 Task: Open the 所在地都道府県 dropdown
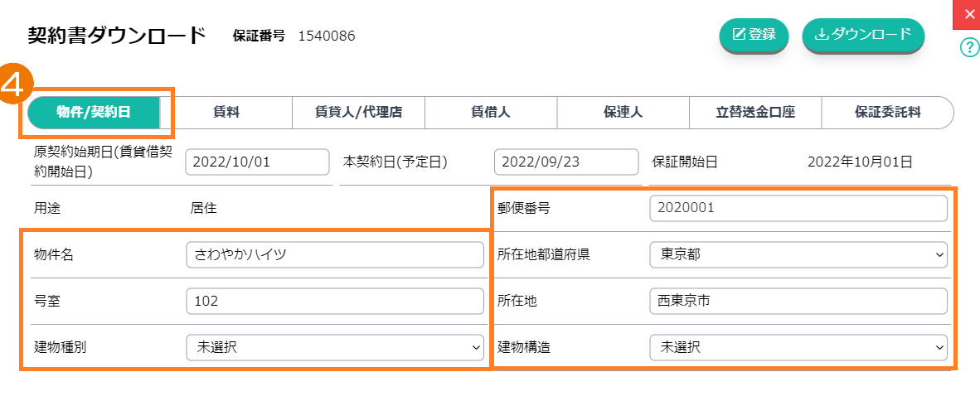[798, 255]
